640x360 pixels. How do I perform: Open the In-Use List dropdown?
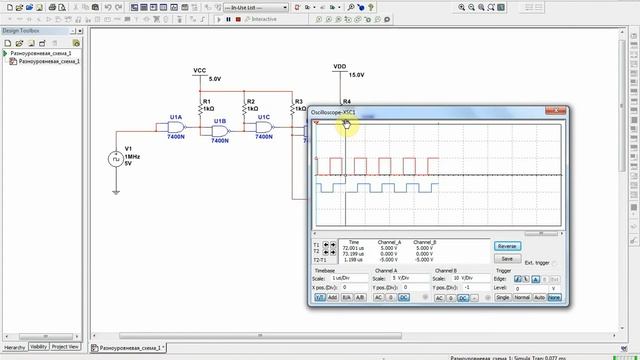285,7
